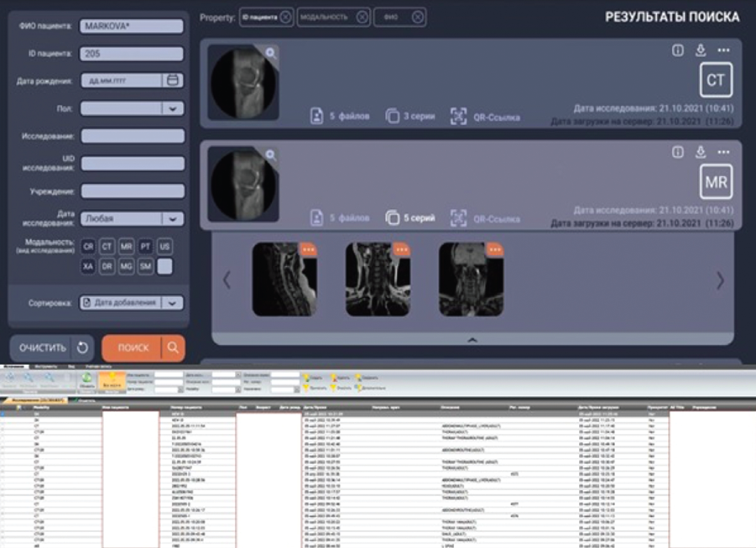Go to previous series in the carousel

227,279
